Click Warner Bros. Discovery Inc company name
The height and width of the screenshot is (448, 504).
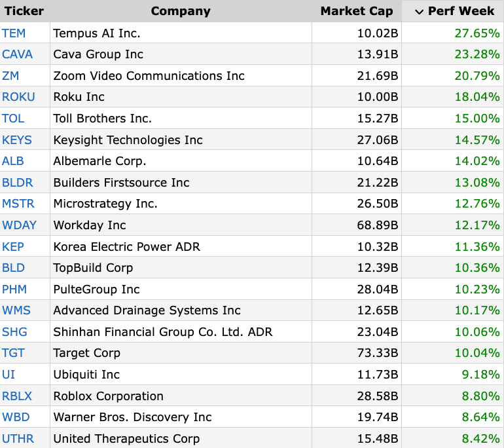point(132,417)
